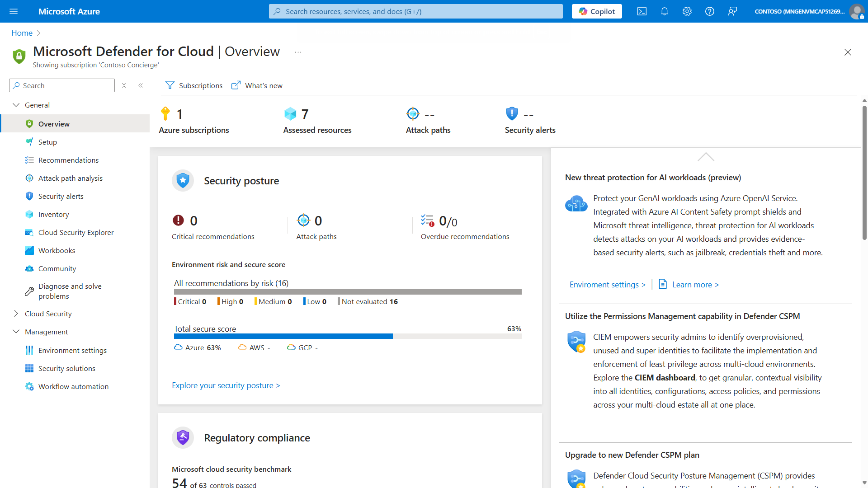Collapse the sidebar with double chevron
The height and width of the screenshot is (488, 868).
pyautogui.click(x=141, y=85)
